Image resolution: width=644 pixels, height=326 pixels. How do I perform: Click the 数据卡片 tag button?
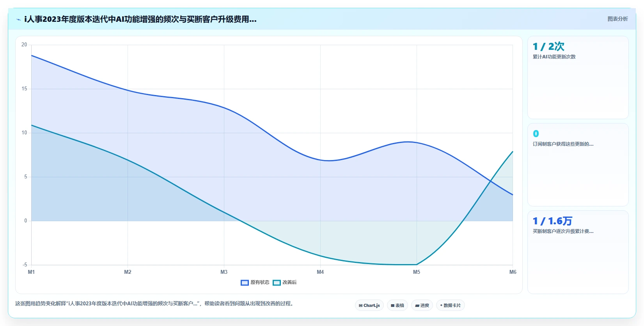[x=451, y=305]
